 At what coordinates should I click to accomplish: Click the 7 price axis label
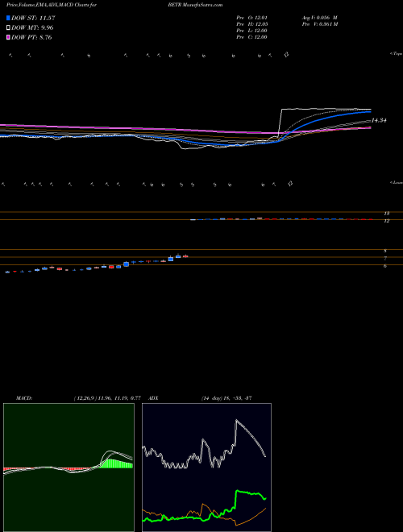click(x=385, y=259)
